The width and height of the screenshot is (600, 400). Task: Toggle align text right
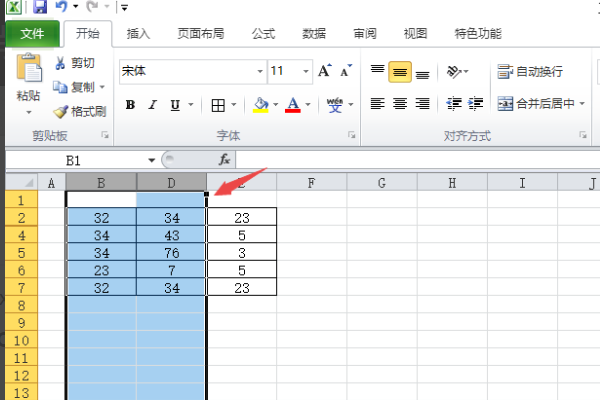422,103
